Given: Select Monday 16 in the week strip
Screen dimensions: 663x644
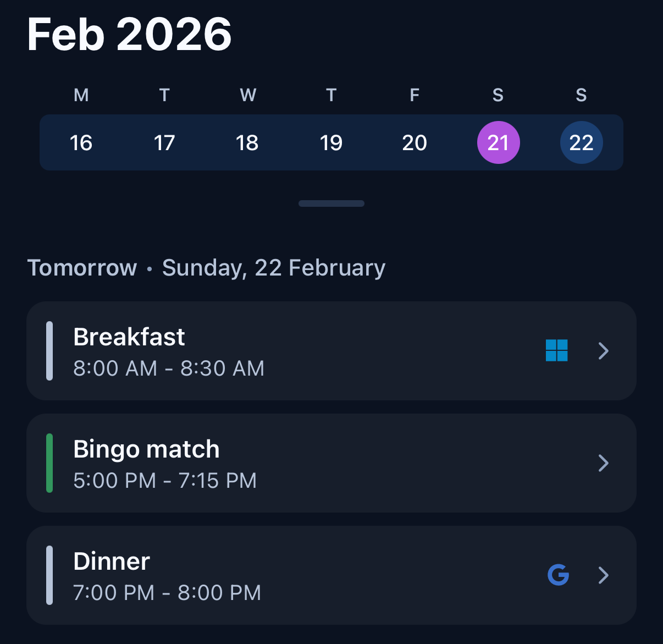Looking at the screenshot, I should 81,143.
